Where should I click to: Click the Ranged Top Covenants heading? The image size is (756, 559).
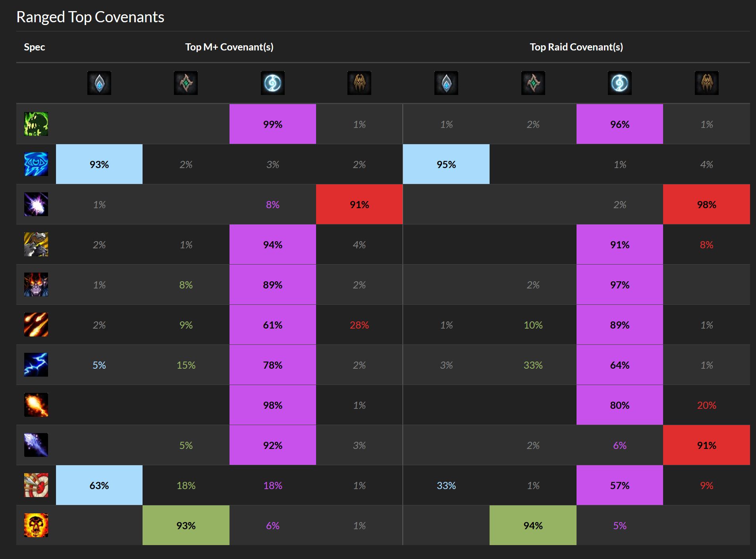click(90, 17)
